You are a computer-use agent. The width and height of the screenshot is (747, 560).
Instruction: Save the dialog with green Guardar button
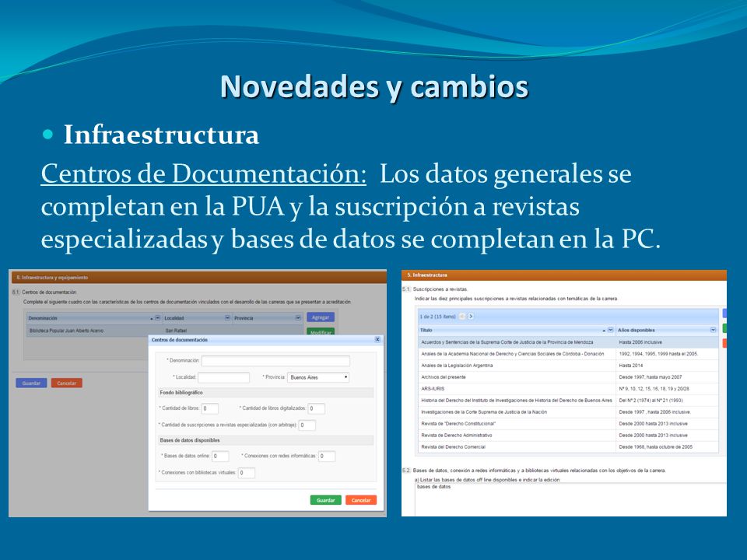click(x=325, y=500)
